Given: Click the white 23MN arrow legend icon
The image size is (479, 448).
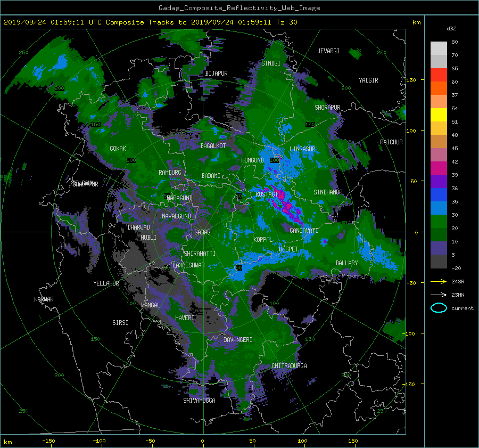Looking at the screenshot, I should coord(439,295).
